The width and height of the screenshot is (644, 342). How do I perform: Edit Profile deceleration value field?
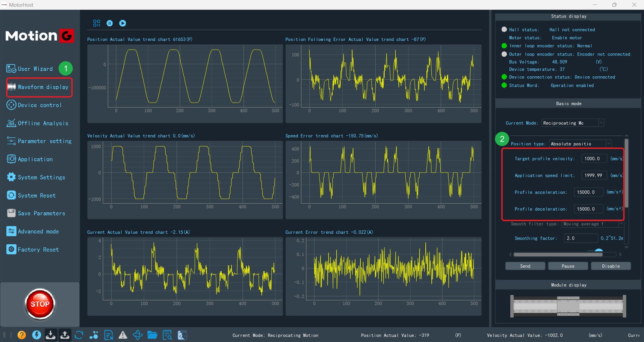[x=588, y=209]
